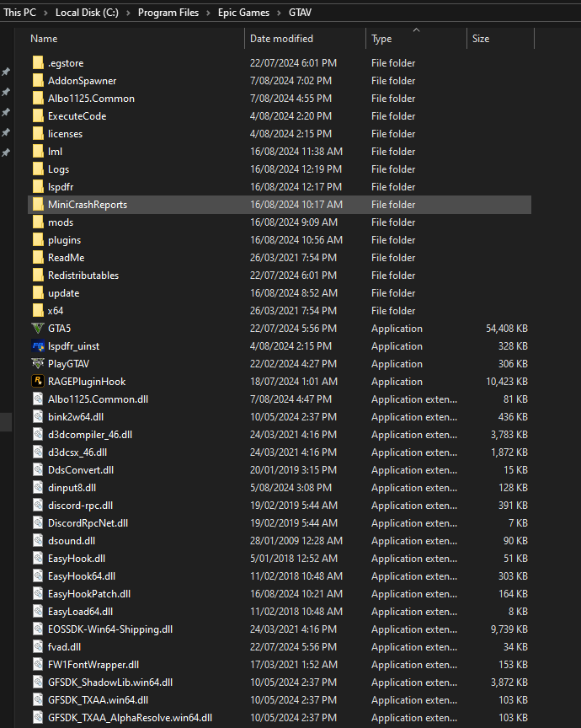Select EOSSDK-Win64-Shipping.dll file name
This screenshot has width=581, height=728.
pyautogui.click(x=110, y=629)
